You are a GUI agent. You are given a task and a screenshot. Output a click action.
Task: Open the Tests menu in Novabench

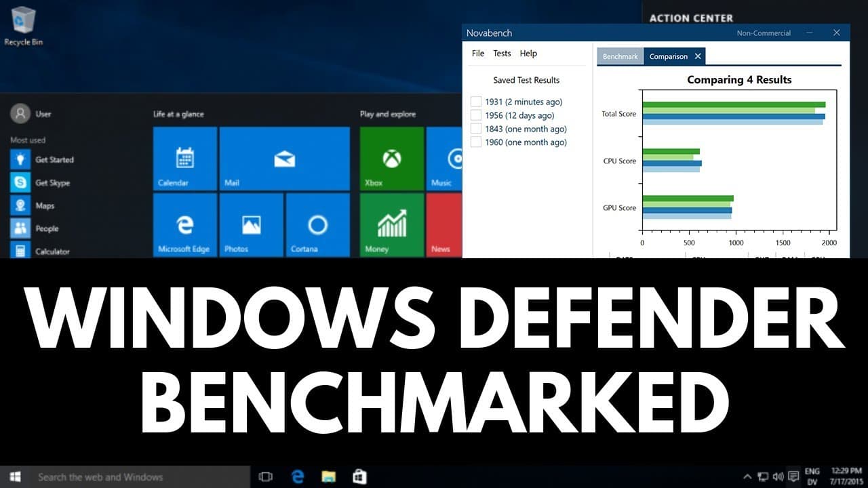(x=502, y=54)
